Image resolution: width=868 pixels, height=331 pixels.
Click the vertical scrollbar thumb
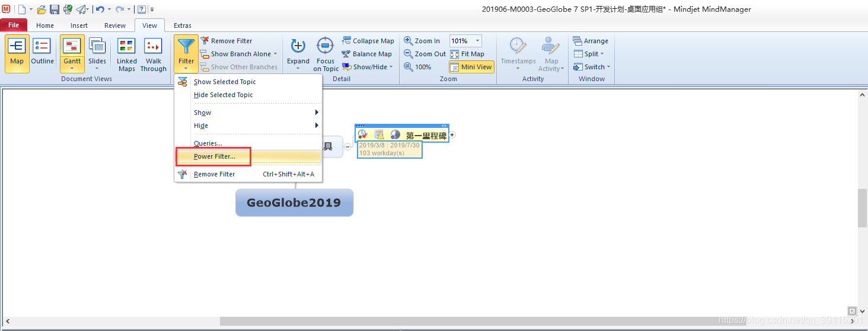click(x=863, y=208)
